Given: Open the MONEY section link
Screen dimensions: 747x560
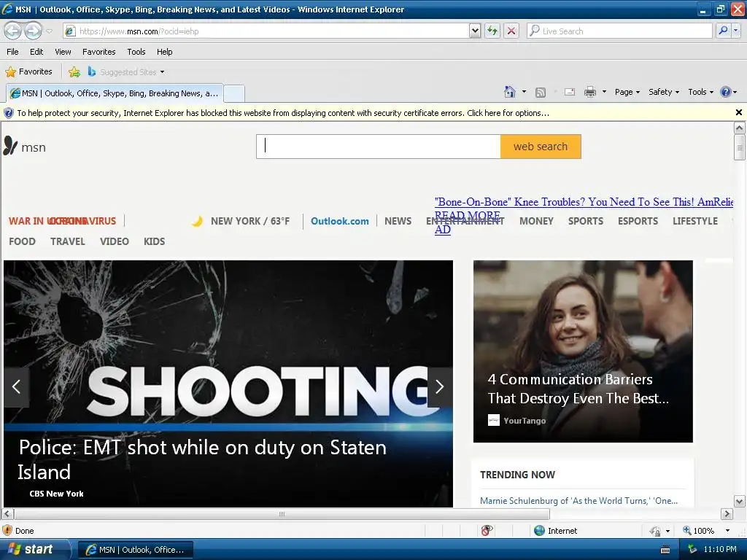Looking at the screenshot, I should coord(536,221).
